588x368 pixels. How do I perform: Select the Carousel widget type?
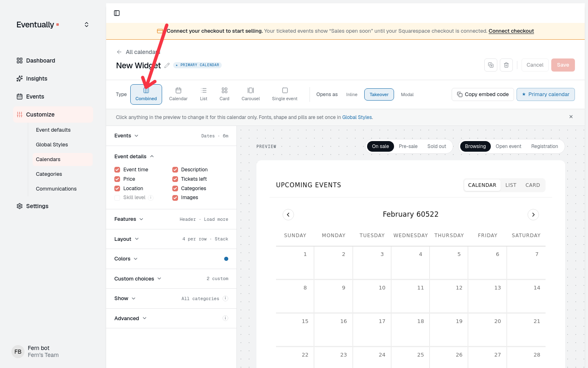pos(251,94)
